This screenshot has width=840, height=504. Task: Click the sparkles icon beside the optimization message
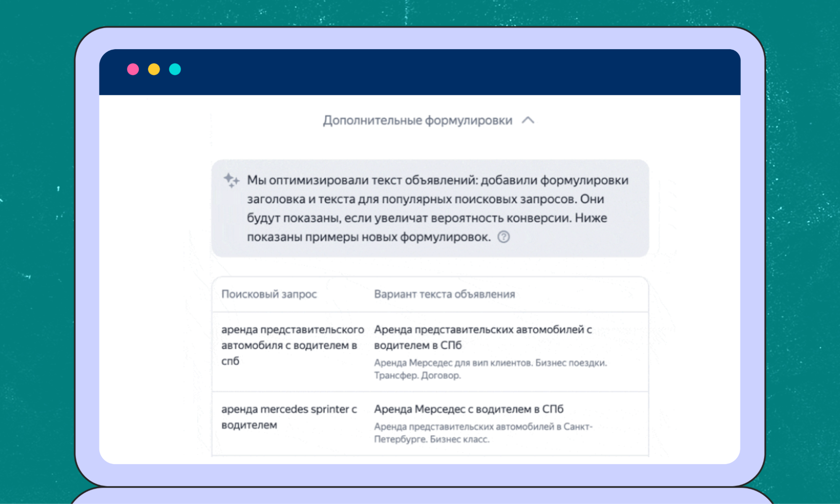(x=231, y=180)
